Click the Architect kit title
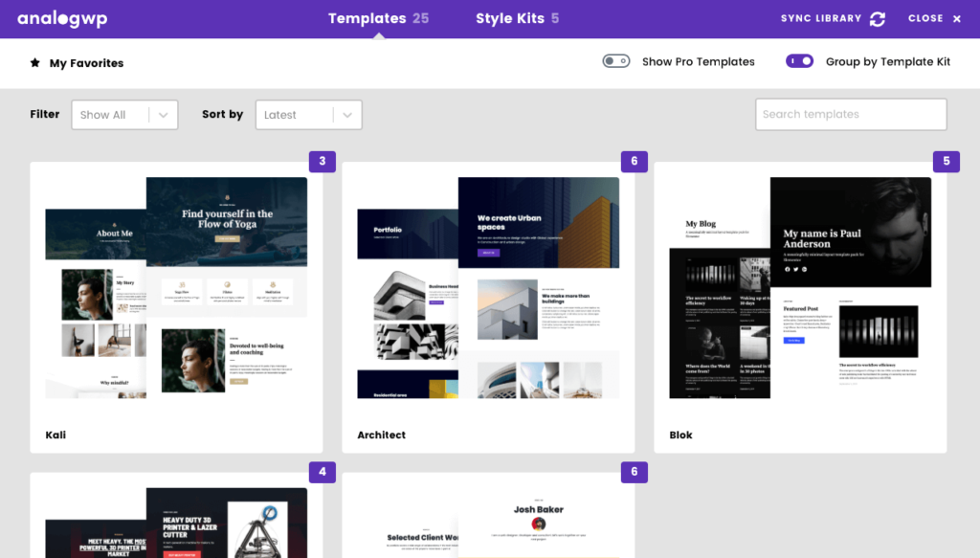This screenshot has width=980, height=558. pyautogui.click(x=381, y=435)
